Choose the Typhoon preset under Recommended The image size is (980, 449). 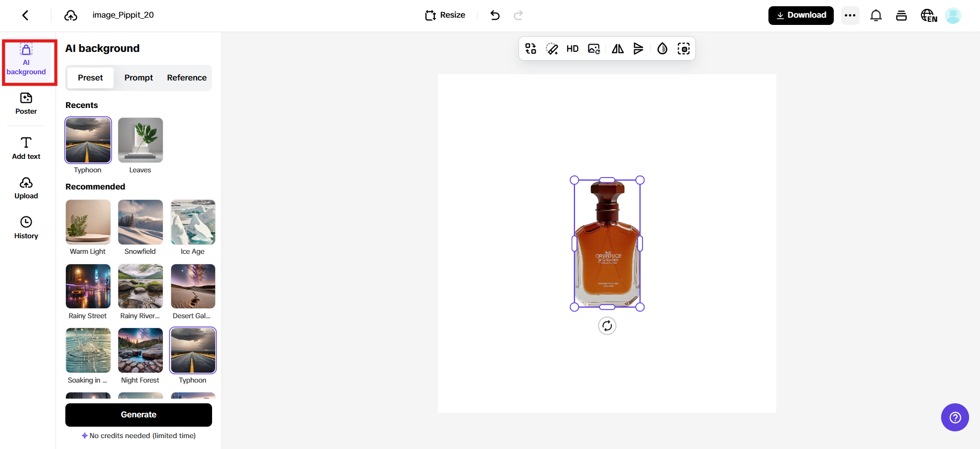[x=193, y=350]
